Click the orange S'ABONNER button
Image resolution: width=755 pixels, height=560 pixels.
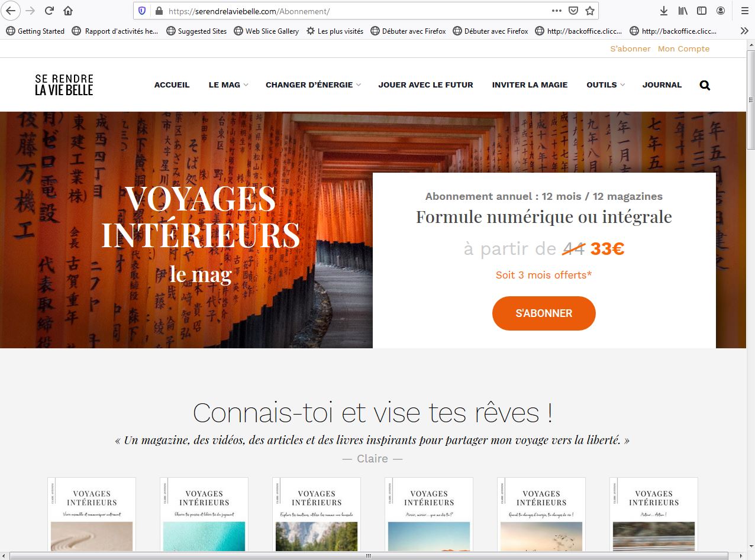coord(544,313)
